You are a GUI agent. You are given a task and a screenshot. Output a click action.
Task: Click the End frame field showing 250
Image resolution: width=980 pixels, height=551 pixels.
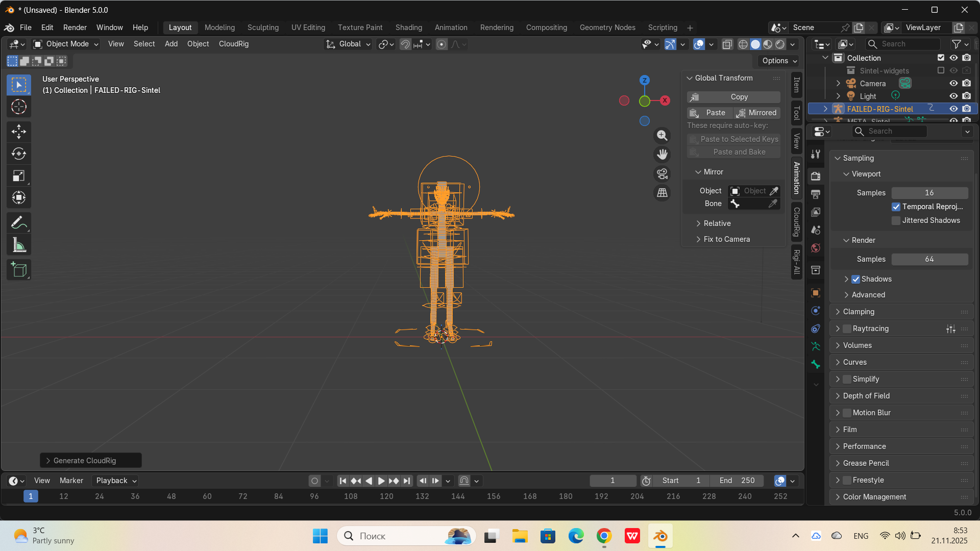coord(737,481)
